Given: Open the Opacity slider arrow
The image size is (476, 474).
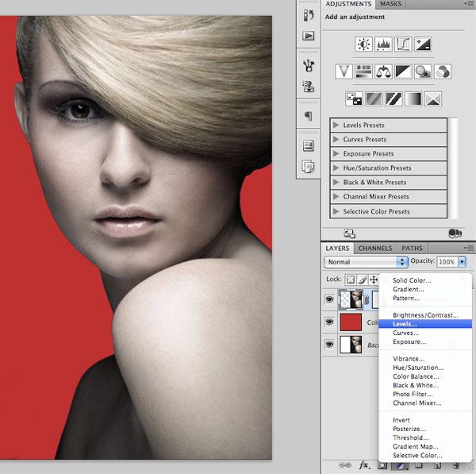Looking at the screenshot, I should [x=463, y=261].
